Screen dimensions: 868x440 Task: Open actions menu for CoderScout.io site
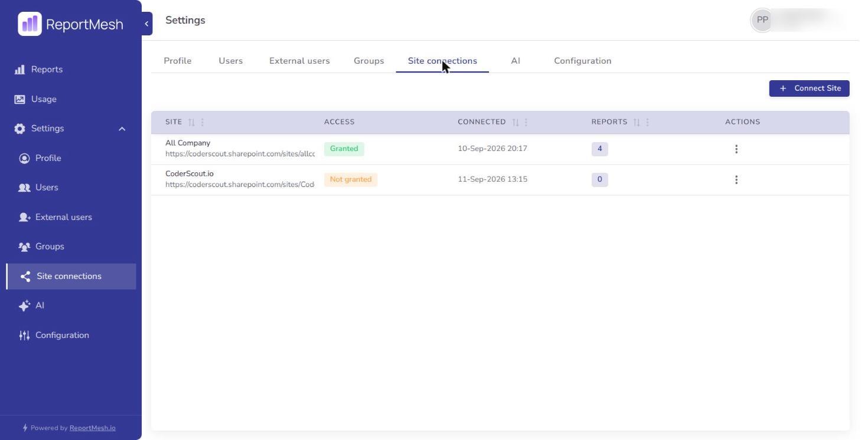[x=736, y=180]
